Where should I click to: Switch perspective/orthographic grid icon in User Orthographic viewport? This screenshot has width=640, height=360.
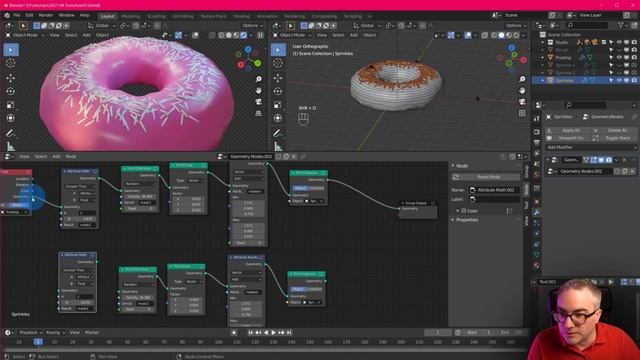tap(522, 113)
